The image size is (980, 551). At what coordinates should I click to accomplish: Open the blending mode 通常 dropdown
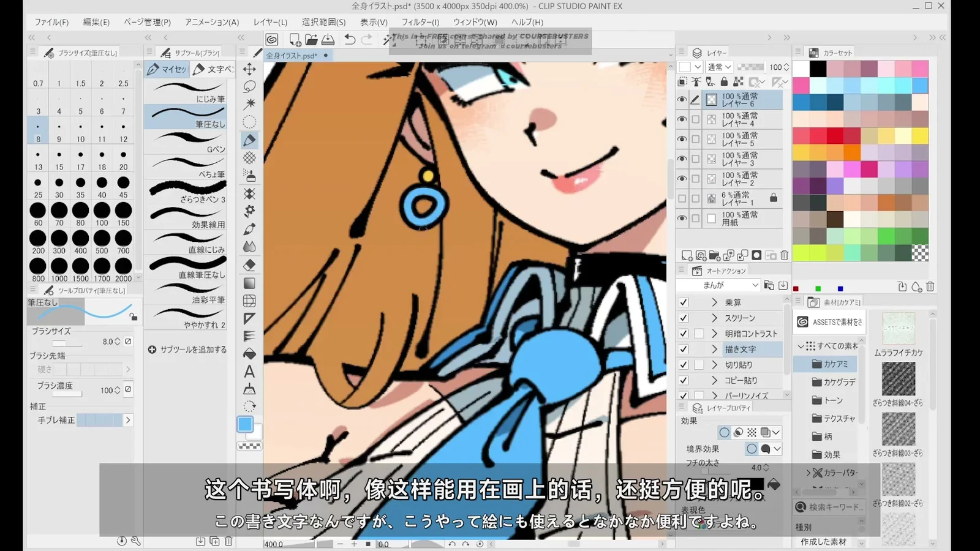click(719, 67)
